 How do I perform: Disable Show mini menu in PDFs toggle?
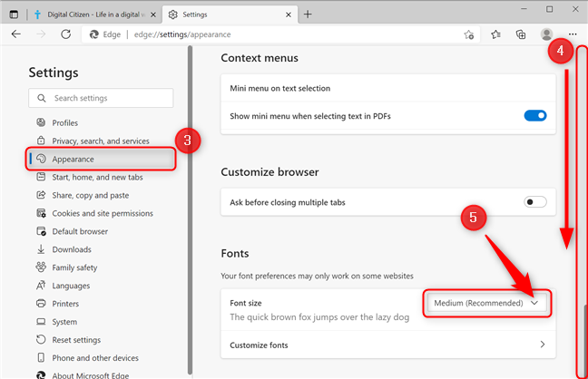click(x=535, y=116)
